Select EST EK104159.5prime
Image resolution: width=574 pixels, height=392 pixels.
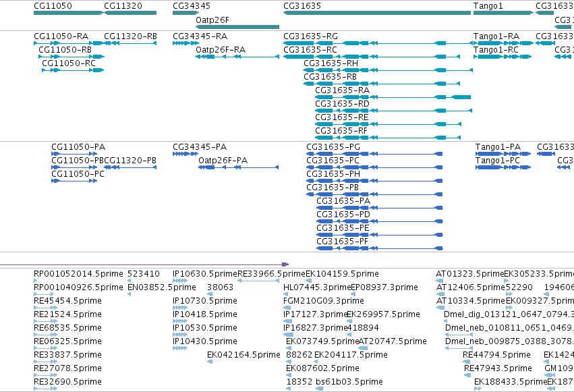coord(308,281)
